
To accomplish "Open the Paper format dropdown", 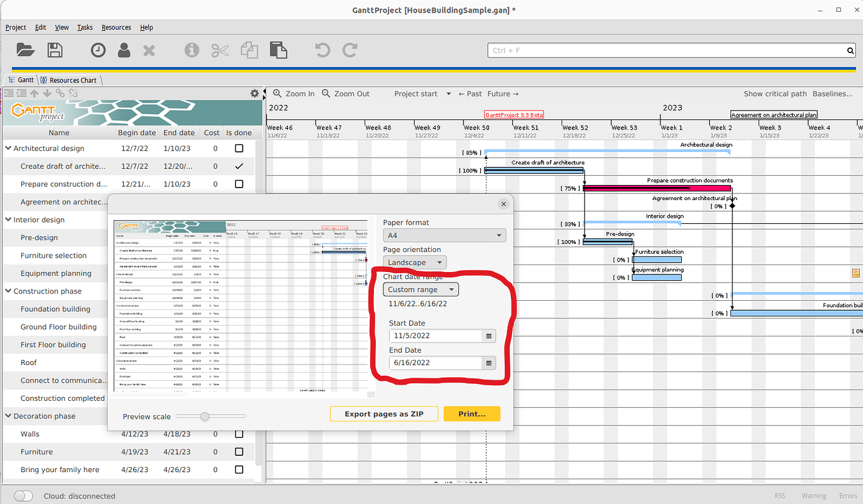I will [444, 235].
